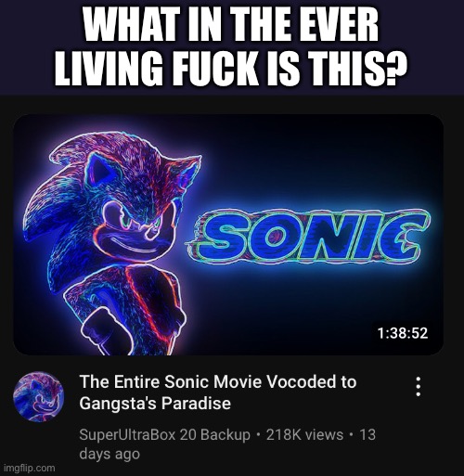Click the meme caption text at top
This screenshot has width=464, height=476.
230,46
